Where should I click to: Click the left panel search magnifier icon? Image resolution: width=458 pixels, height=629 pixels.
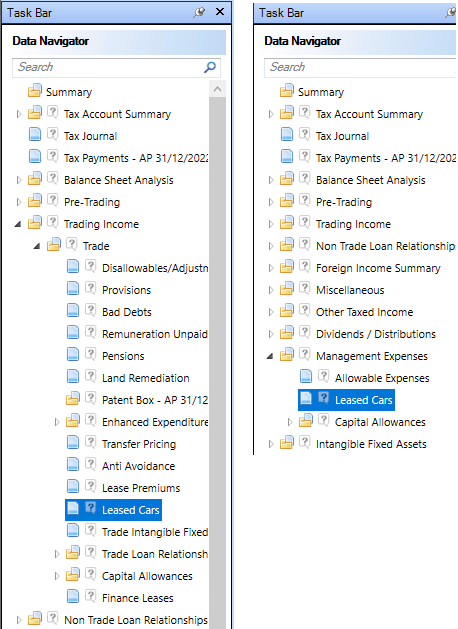pyautogui.click(x=210, y=67)
